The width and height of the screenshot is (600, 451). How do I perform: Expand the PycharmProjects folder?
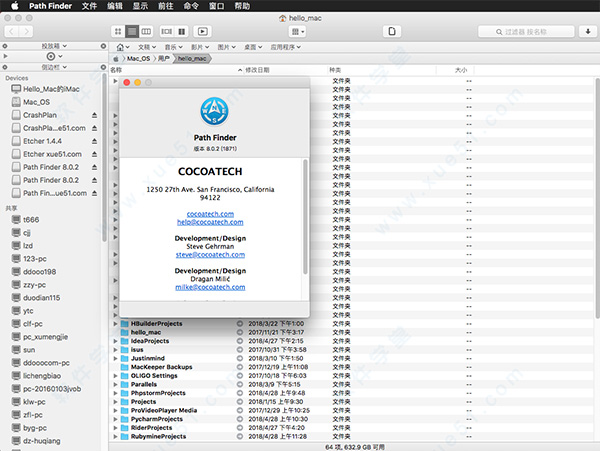coord(115,419)
